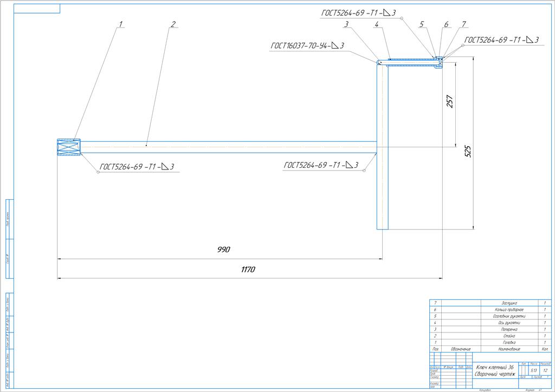Click 'Поперечка' in parts table

[509, 329]
